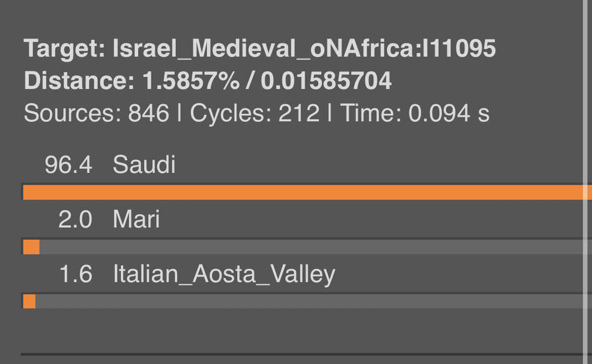
Task: Click the gray unfilled part of Italian_Aosta_Valley bar
Action: point(310,301)
